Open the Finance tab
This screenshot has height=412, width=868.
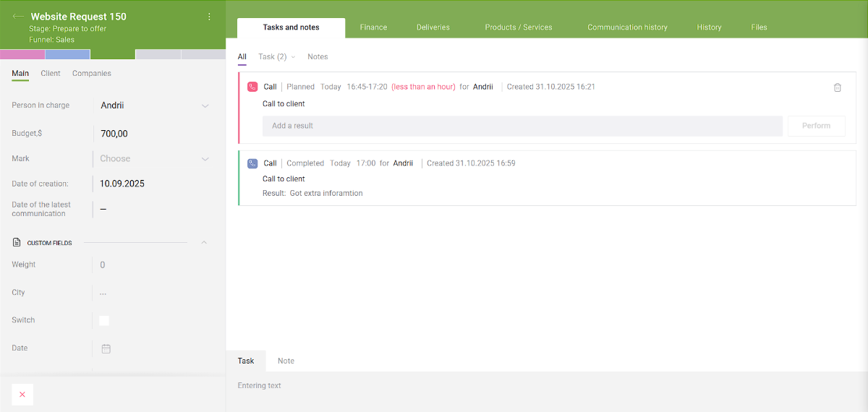[373, 27]
